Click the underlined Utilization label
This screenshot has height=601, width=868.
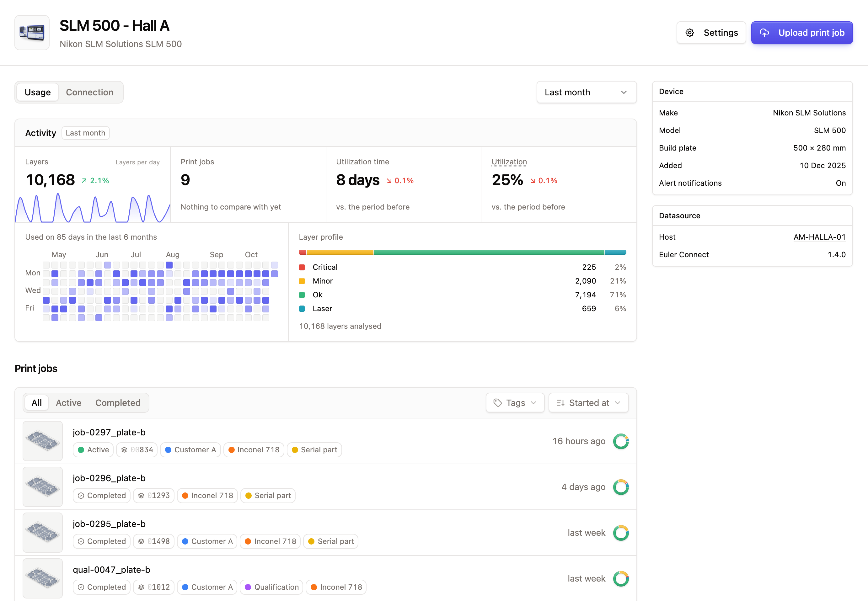click(509, 162)
